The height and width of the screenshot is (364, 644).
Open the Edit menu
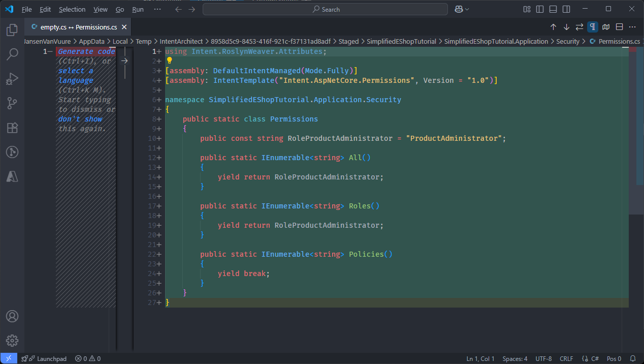(45, 9)
